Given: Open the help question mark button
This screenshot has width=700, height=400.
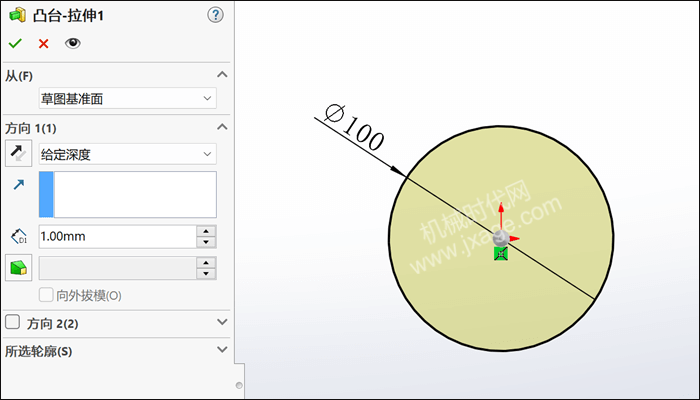Looking at the screenshot, I should point(215,15).
